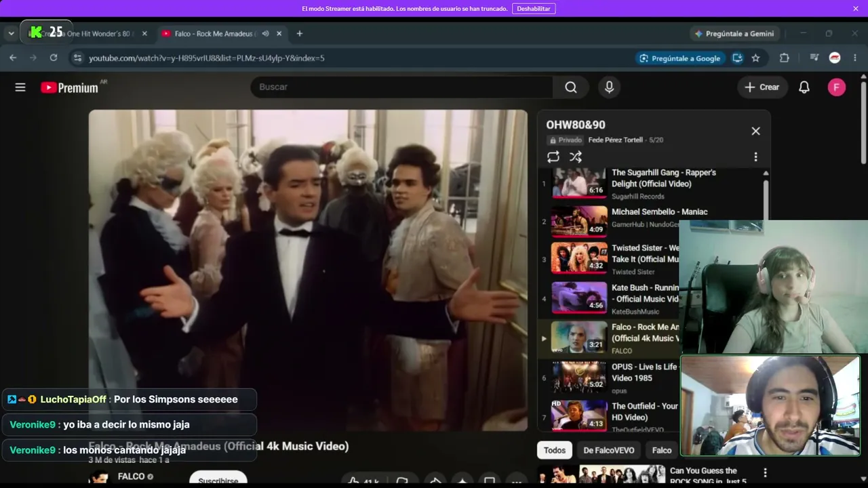The image size is (868, 488).
Task: Open the account avatar menu
Action: point(836,87)
